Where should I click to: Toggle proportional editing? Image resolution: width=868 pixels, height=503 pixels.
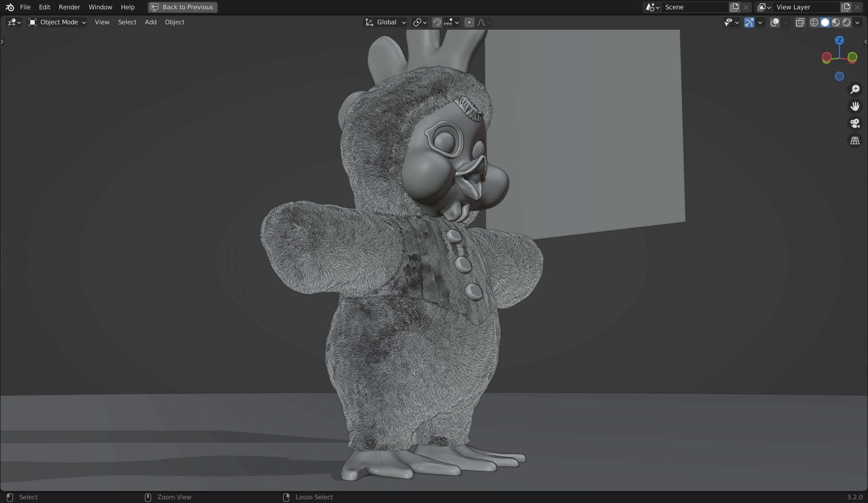[x=469, y=22]
